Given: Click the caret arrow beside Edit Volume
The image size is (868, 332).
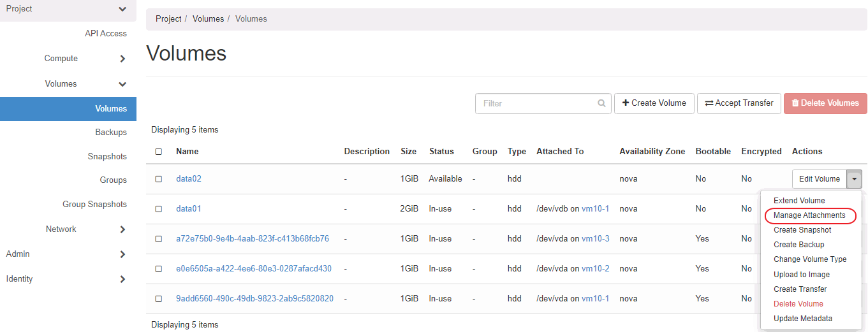Looking at the screenshot, I should (854, 179).
